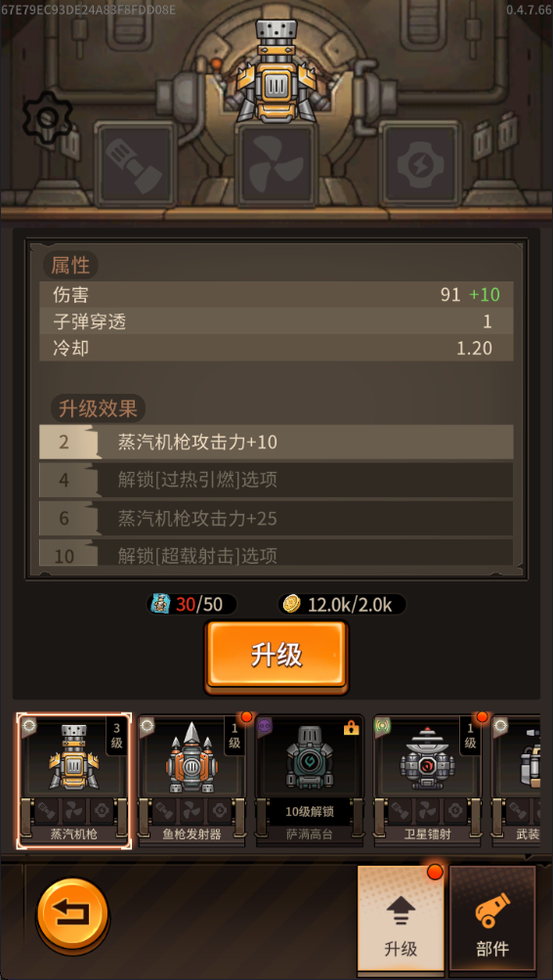553x980 pixels.
Task: Tap the gold coin cost icon
Action: (x=291, y=604)
